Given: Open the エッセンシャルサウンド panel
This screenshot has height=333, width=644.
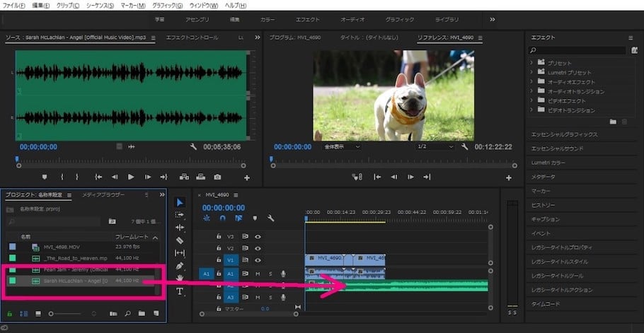Looking at the screenshot, I should (x=557, y=148).
